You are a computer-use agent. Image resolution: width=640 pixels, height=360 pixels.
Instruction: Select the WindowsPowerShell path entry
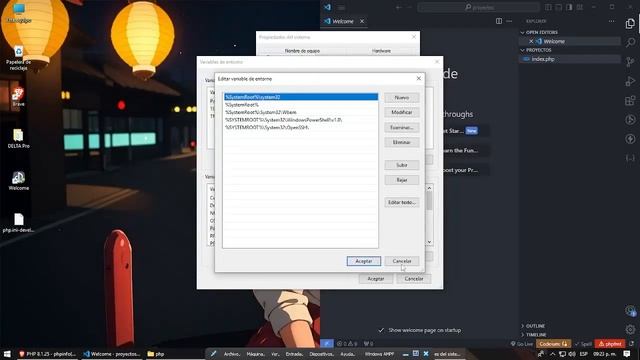(x=301, y=120)
